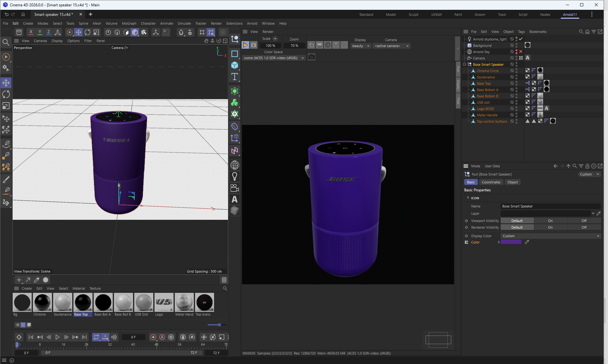Screen dimensions: 608x364
Task: Play the animation forward
Action: (57, 337)
